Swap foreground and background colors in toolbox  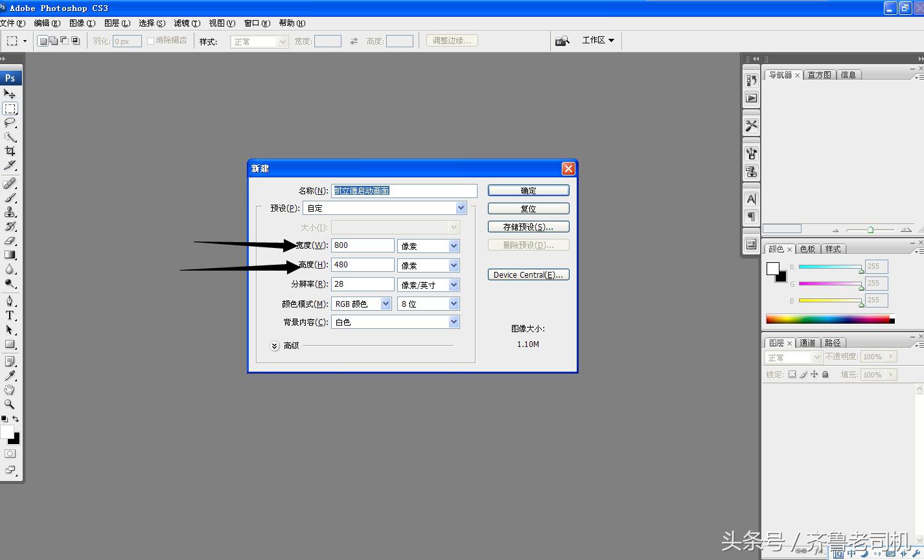coord(16,419)
